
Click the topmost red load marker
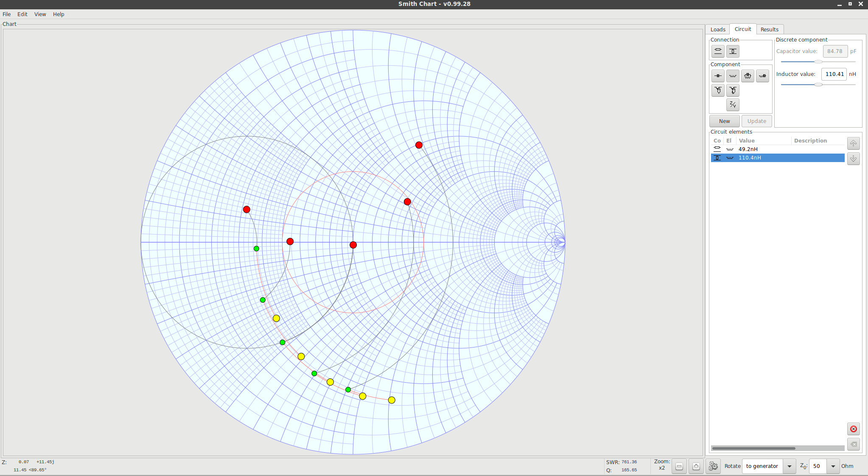coord(419,145)
